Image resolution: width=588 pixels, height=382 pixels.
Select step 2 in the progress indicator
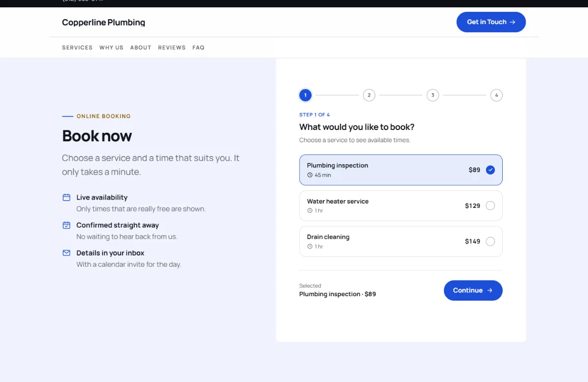click(369, 95)
